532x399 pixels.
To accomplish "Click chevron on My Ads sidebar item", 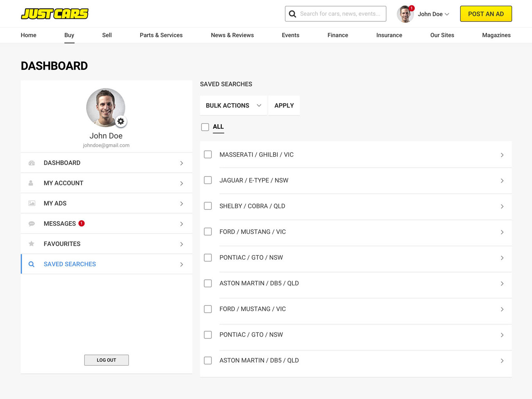I will click(182, 204).
